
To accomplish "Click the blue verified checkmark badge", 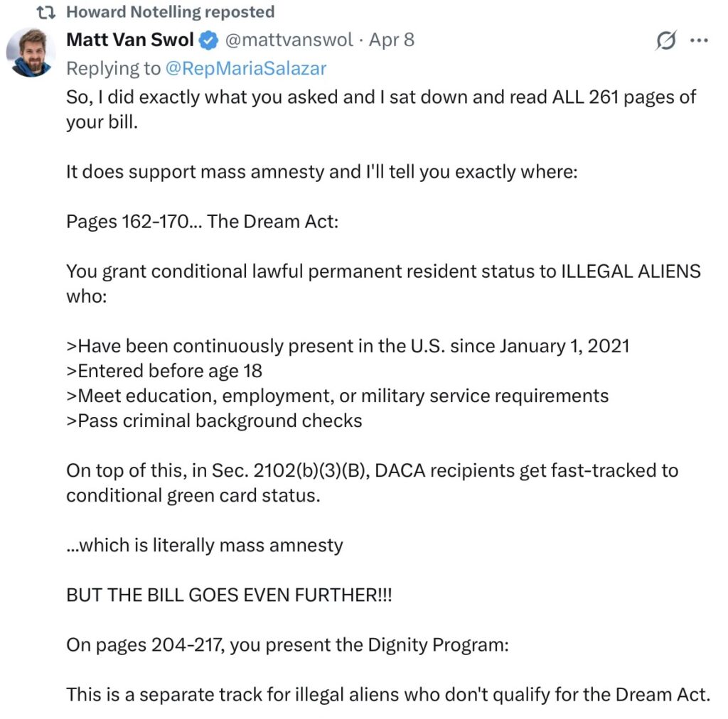I will tap(208, 40).
